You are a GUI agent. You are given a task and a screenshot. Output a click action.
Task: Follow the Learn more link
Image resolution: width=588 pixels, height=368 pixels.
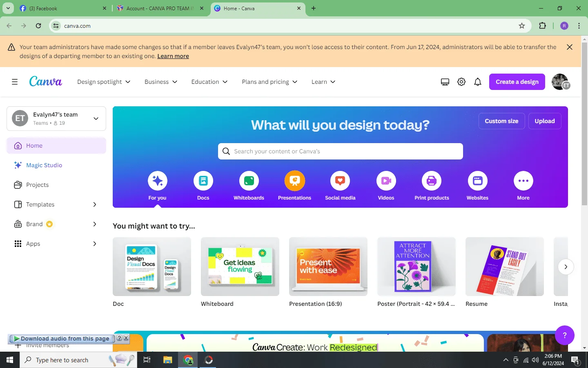click(173, 56)
